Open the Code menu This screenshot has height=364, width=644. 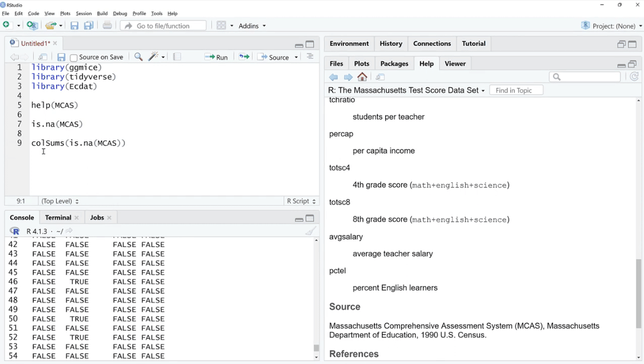(33, 13)
